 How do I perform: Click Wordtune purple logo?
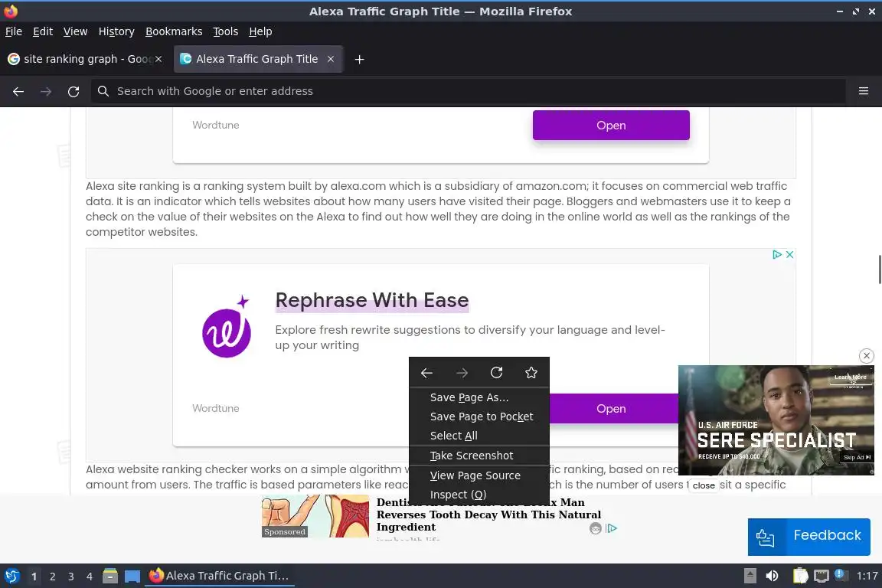pos(227,327)
